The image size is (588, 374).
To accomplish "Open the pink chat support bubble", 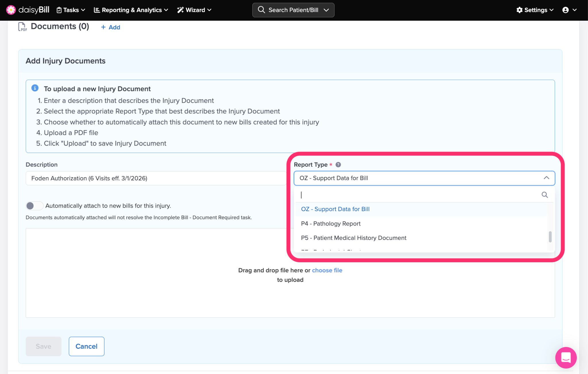I will tap(566, 357).
